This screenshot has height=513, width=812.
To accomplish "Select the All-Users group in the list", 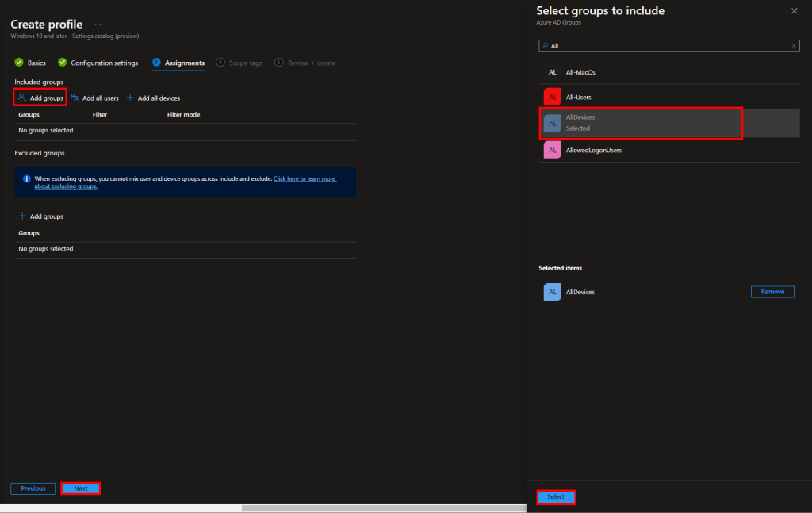I will pyautogui.click(x=579, y=97).
